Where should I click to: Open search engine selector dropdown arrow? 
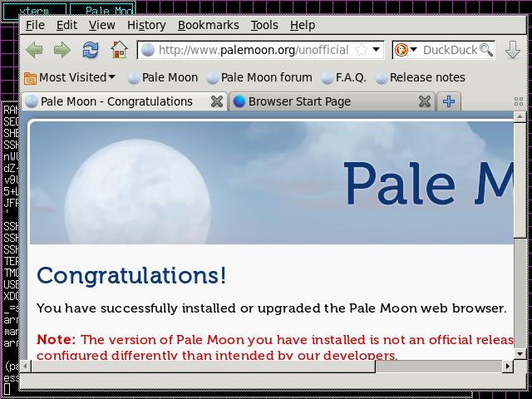[413, 50]
